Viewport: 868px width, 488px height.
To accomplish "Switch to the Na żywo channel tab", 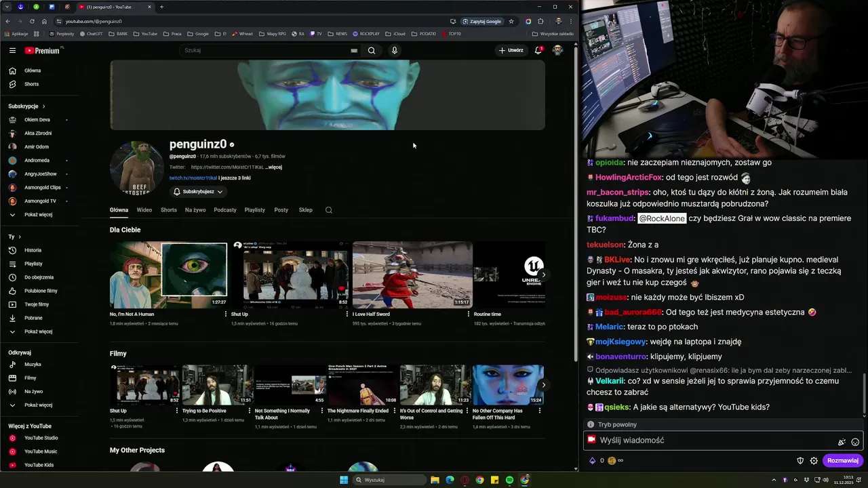I will pyautogui.click(x=195, y=210).
